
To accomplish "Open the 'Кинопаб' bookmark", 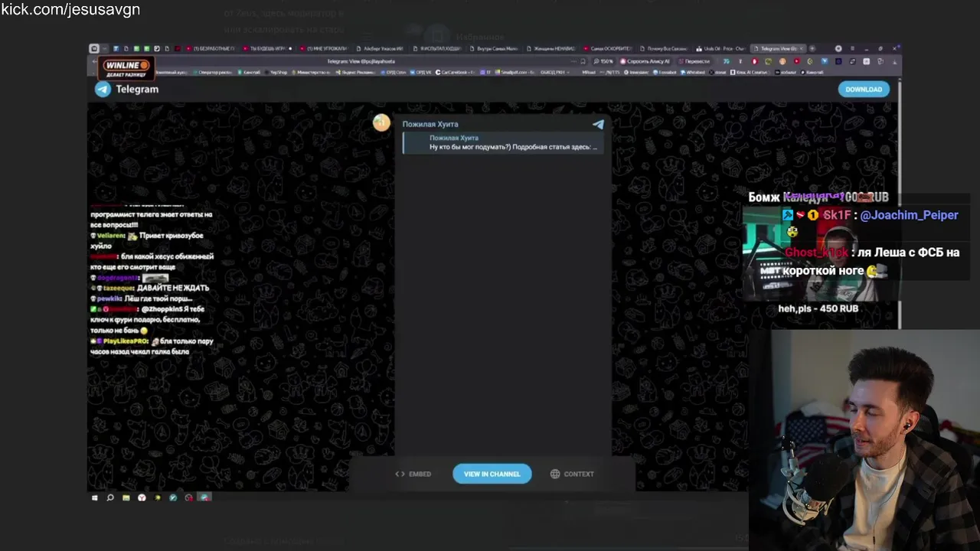I will click(247, 72).
